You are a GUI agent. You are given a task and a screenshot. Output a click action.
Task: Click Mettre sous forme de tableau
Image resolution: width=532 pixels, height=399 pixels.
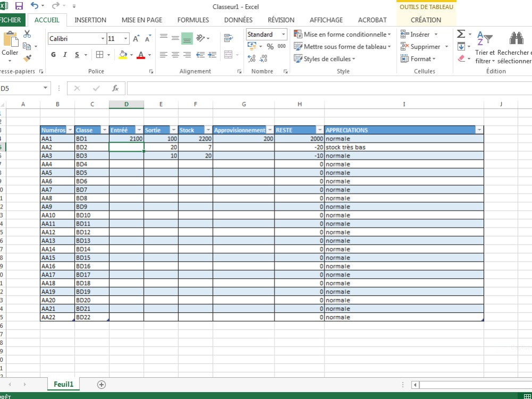point(342,46)
